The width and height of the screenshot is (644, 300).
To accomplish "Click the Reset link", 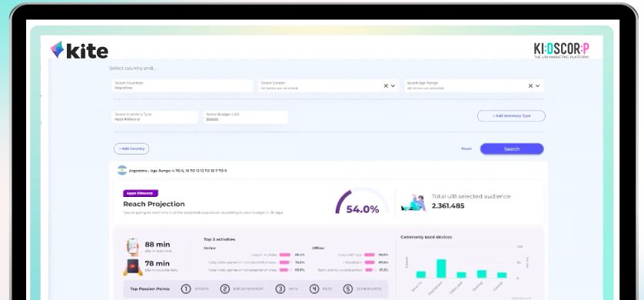I will coord(466,148).
